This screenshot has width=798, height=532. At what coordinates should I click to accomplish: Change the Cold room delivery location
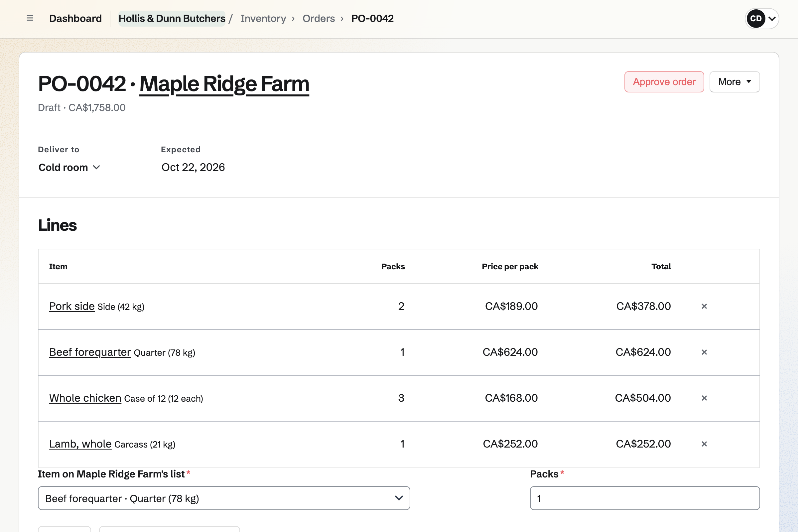[x=69, y=167]
